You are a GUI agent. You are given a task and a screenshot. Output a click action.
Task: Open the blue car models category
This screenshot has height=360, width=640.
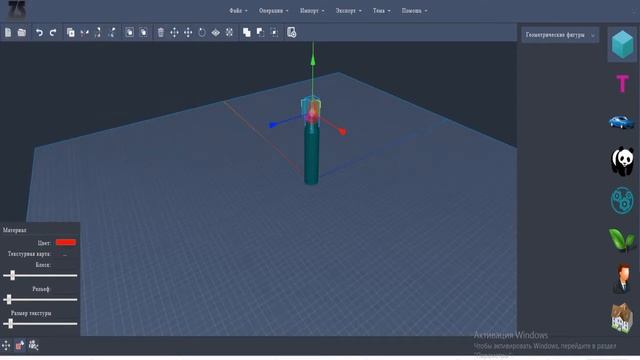point(622,122)
